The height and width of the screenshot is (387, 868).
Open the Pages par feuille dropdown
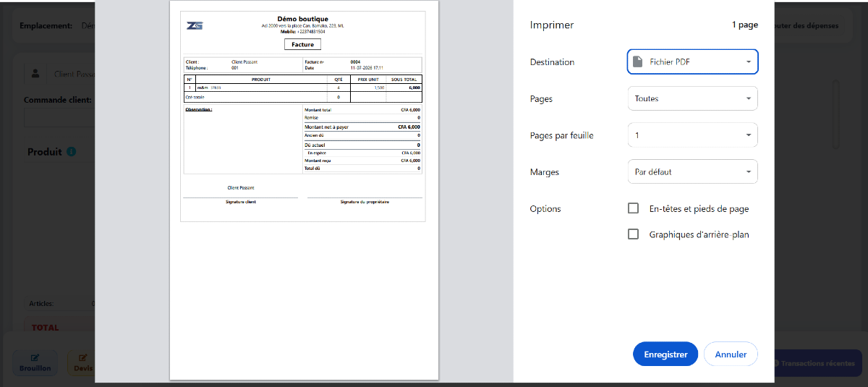(x=692, y=135)
